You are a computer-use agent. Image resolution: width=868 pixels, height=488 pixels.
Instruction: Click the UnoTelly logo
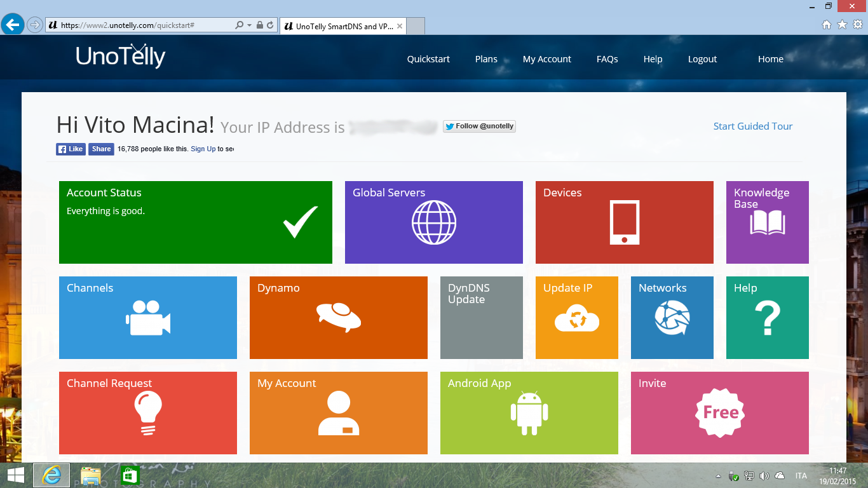(121, 56)
